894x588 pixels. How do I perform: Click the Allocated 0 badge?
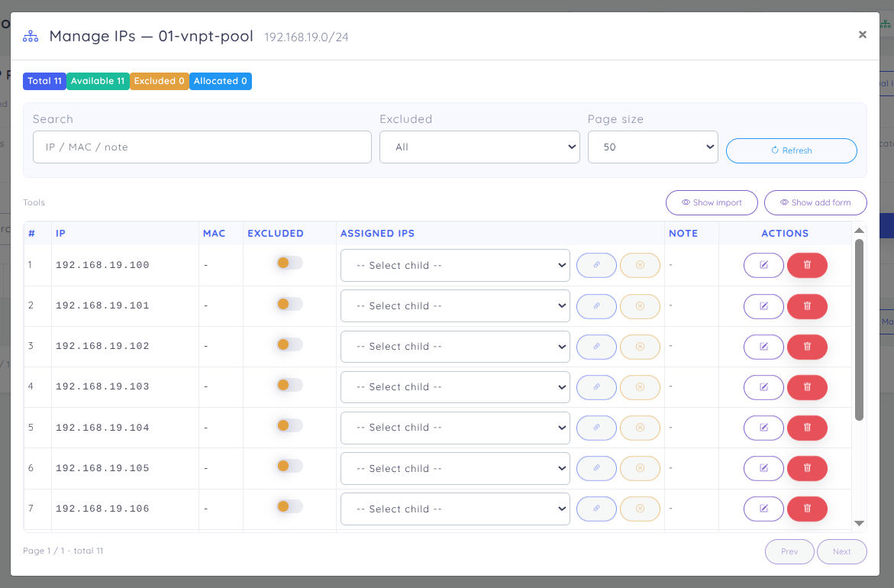tap(220, 81)
